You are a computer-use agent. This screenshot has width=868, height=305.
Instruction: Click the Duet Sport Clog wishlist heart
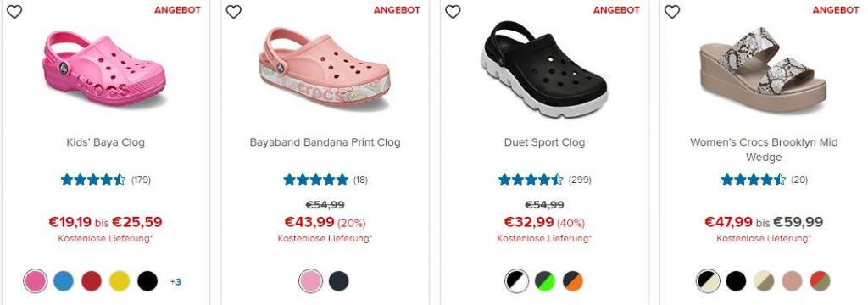[453, 12]
